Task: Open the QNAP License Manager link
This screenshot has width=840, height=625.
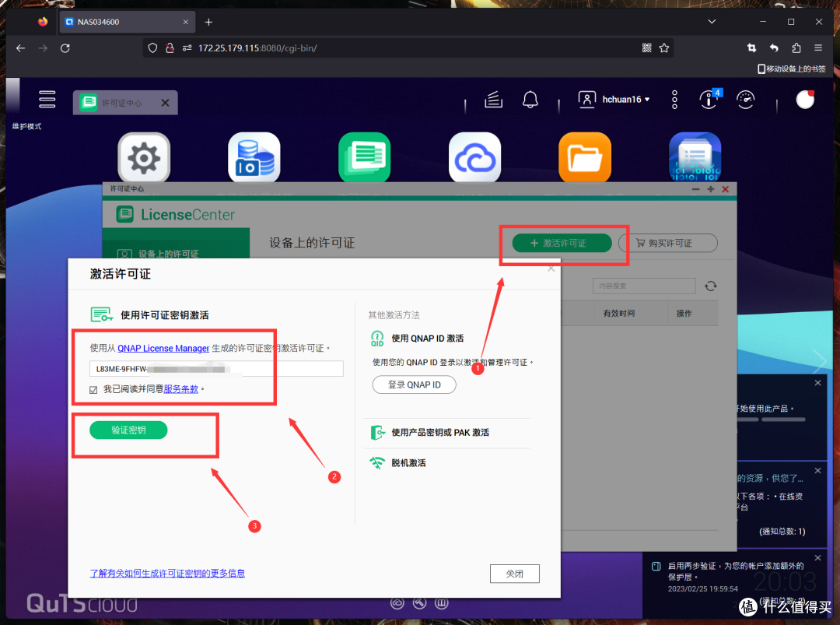Action: [163, 349]
